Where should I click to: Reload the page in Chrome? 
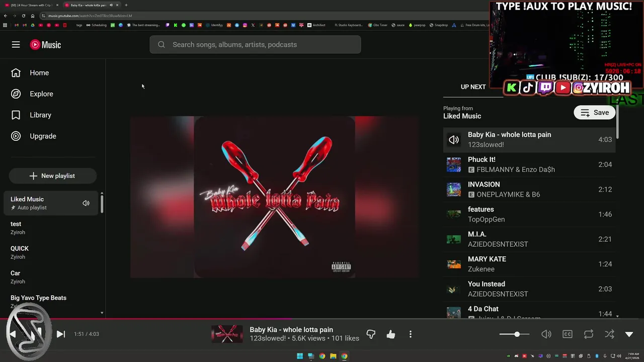coord(23,16)
